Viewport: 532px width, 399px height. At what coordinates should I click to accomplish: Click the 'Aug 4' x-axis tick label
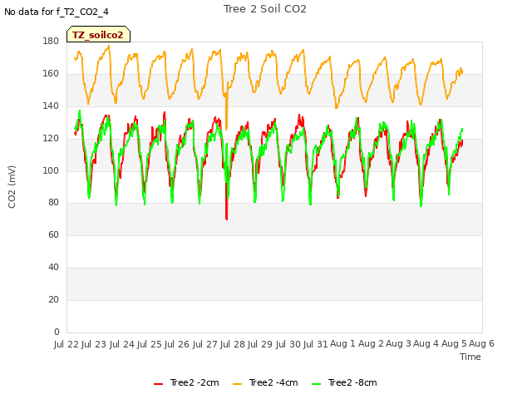426,343
